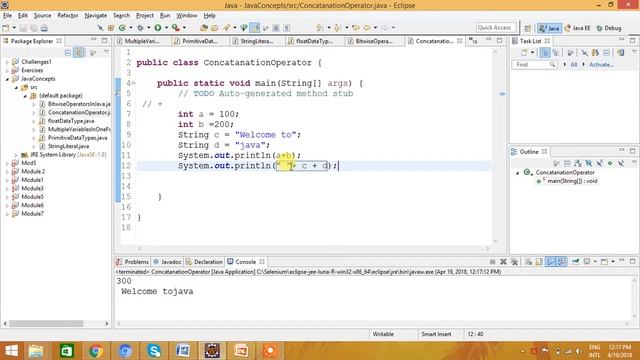Click Pin Console icon in Console toolbar
640x360 pixels.
pos(576,262)
